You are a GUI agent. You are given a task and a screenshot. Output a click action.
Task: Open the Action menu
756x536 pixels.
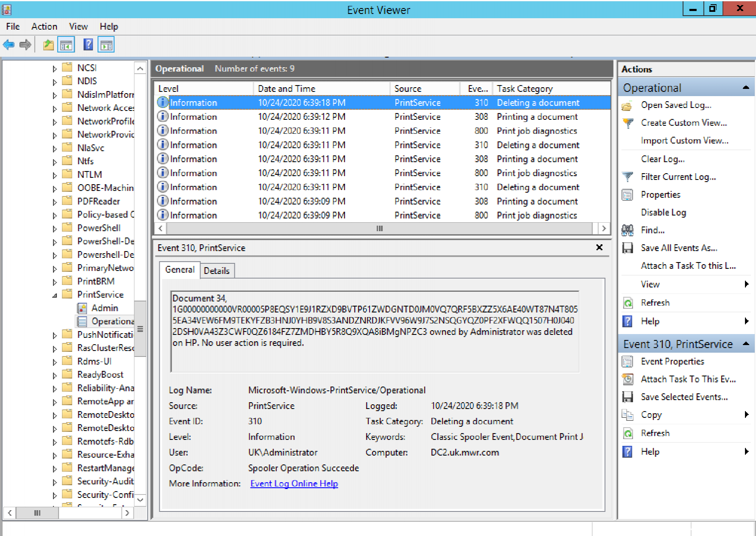pyautogui.click(x=44, y=26)
